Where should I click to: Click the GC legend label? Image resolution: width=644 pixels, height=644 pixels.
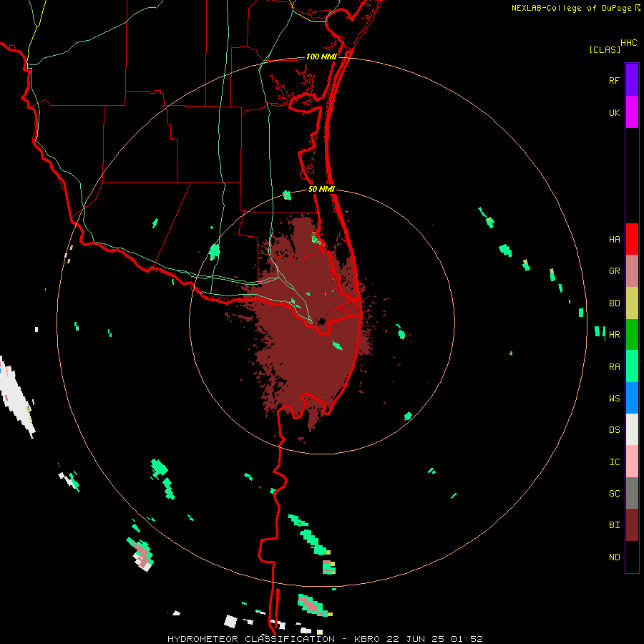614,494
